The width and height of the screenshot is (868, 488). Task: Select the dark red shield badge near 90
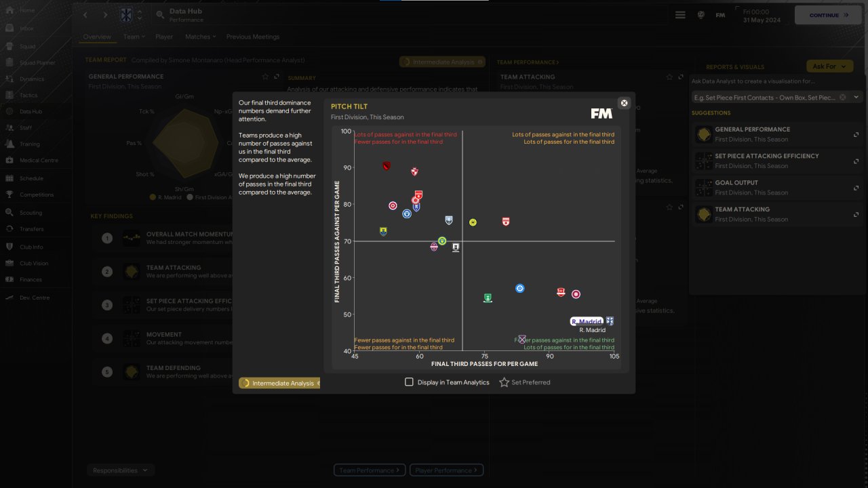click(x=387, y=165)
